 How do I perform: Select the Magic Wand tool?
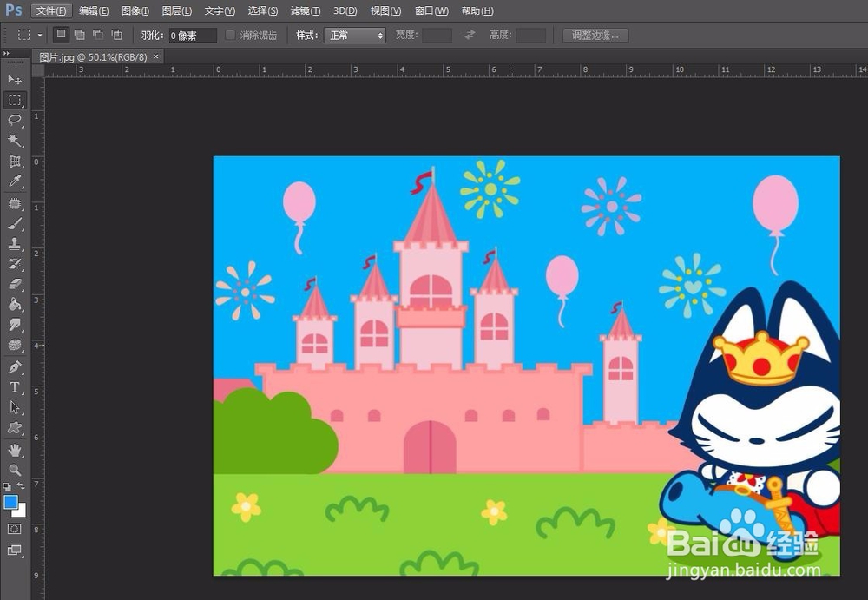coord(15,140)
